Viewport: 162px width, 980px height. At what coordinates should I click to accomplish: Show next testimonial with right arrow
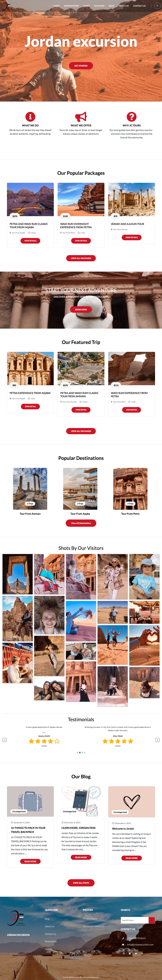click(x=157, y=740)
